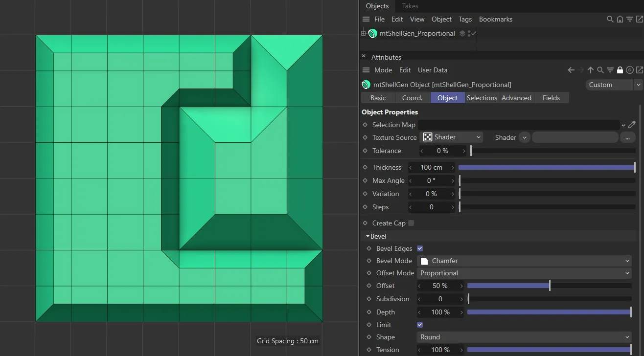Go back using Attributes left arrow
Viewport: 644px width, 356px height.
[571, 70]
